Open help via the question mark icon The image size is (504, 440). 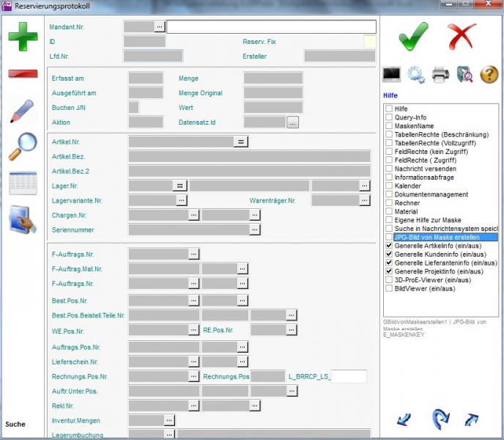(489, 74)
